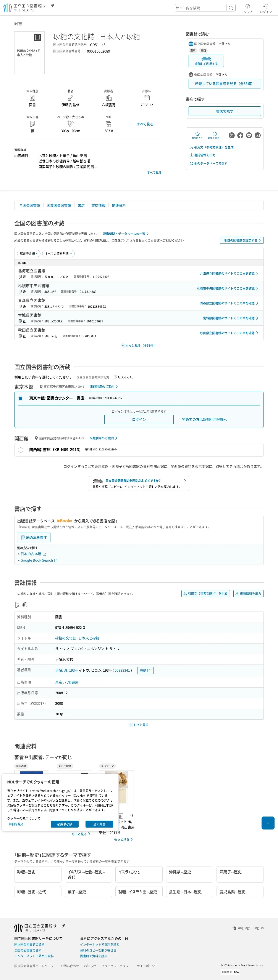Copy URL with the copy icon
The image size is (278, 980).
coord(214,135)
